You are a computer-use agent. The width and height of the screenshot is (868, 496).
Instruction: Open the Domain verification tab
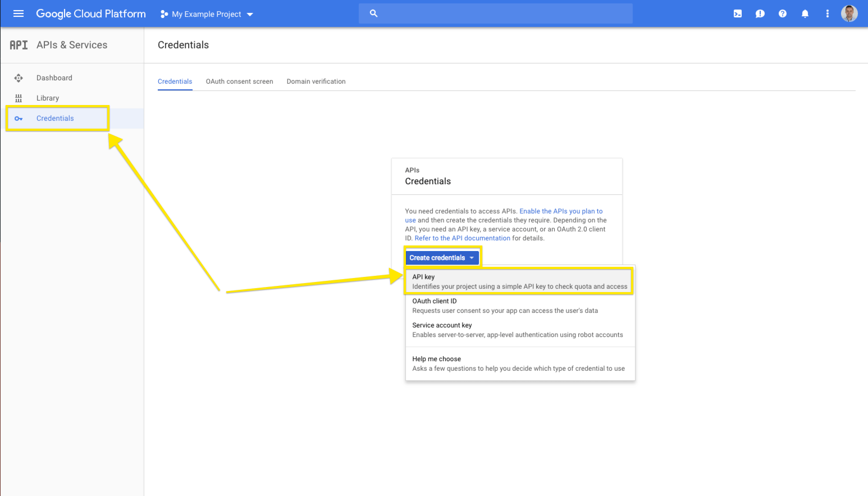pyautogui.click(x=316, y=81)
